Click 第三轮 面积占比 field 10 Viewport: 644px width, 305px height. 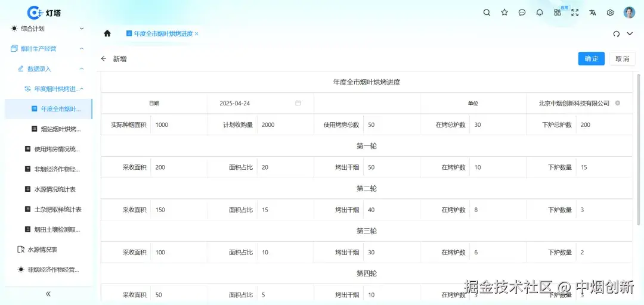pyautogui.click(x=285, y=253)
